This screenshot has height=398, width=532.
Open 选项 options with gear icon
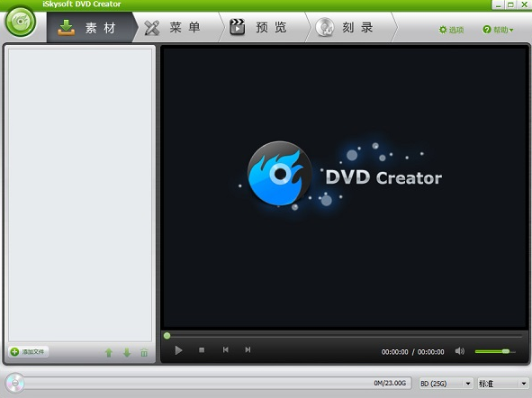[451, 30]
